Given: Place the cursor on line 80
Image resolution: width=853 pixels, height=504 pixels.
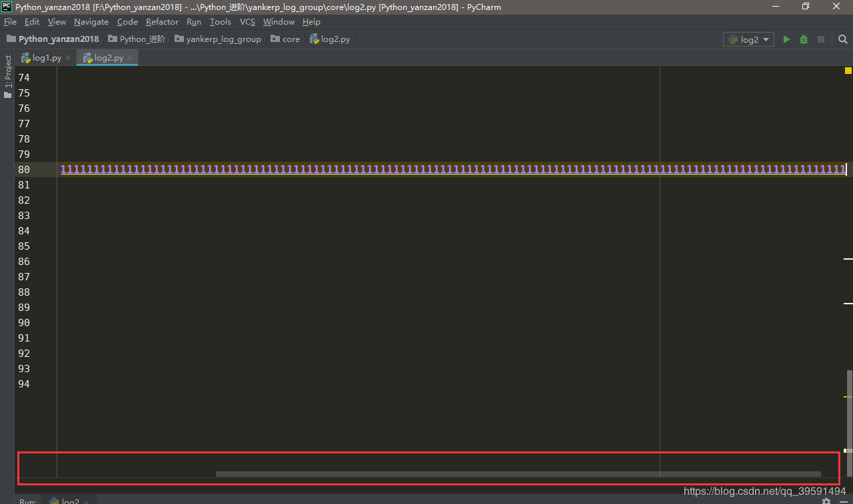Looking at the screenshot, I should (453, 169).
